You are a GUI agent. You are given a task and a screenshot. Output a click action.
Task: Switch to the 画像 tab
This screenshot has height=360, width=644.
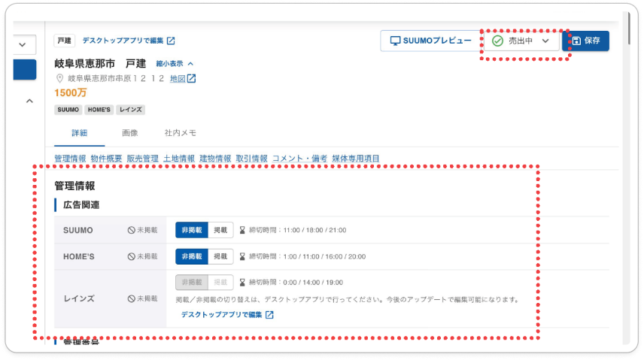coord(130,132)
